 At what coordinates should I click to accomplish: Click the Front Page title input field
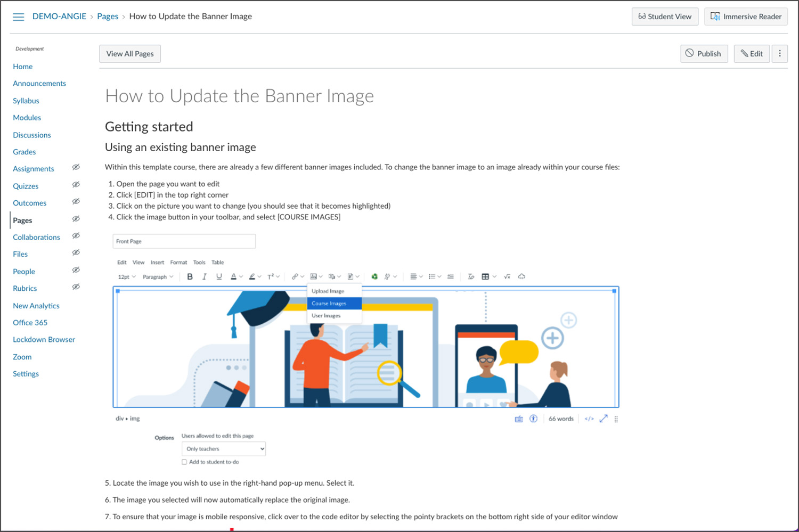tap(184, 241)
